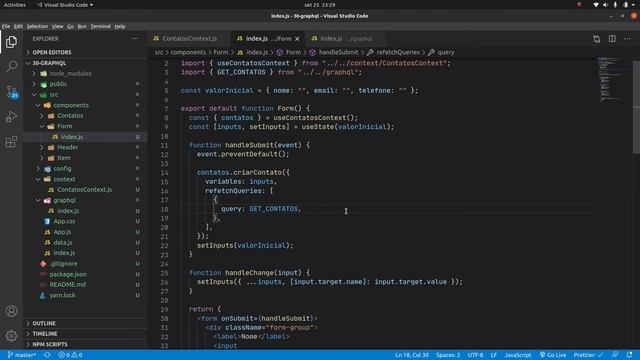
Task: Split the editor to the right
Action: coord(612,39)
